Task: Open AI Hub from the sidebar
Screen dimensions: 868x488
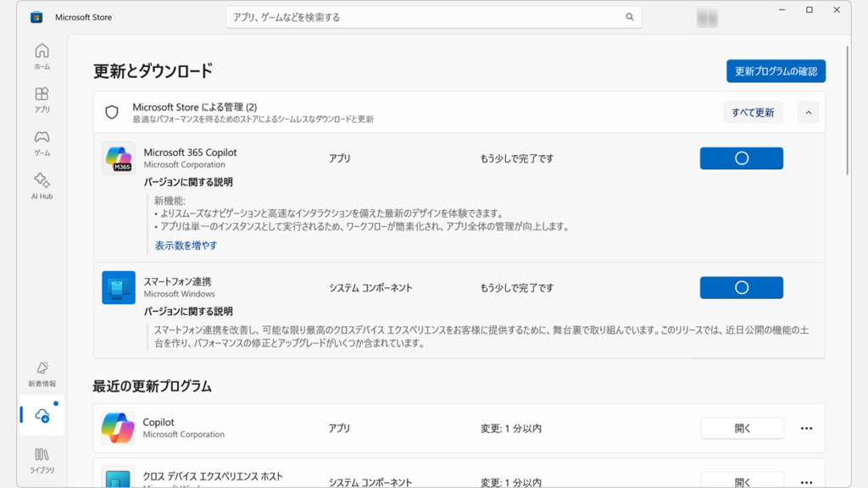Action: 42,186
